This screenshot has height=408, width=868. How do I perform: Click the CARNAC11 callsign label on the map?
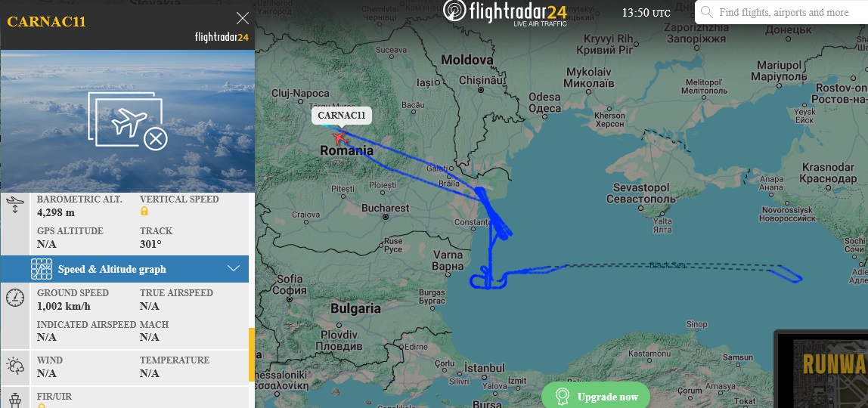point(342,116)
